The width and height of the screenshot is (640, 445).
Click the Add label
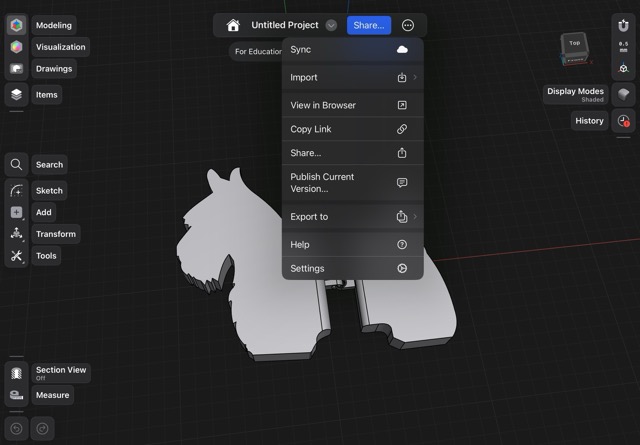(44, 212)
